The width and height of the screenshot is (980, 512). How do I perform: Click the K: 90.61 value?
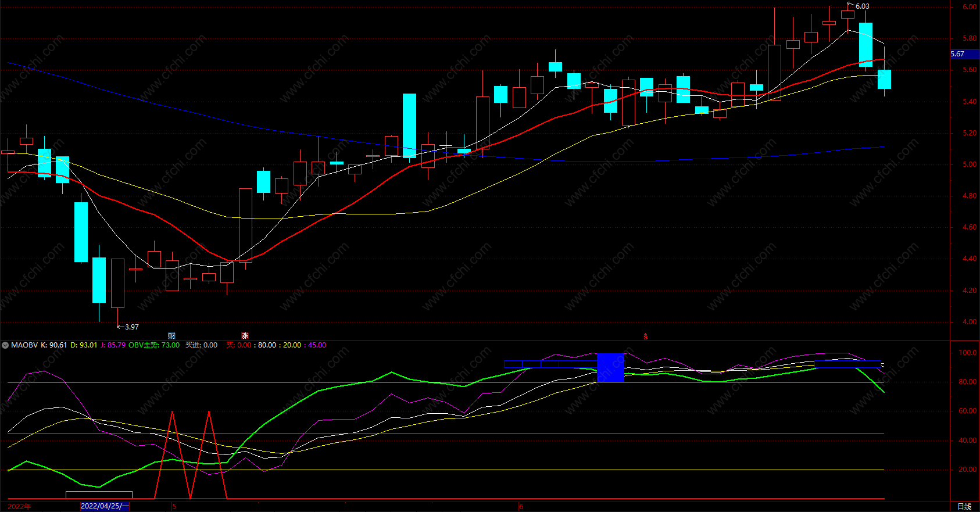tap(54, 345)
